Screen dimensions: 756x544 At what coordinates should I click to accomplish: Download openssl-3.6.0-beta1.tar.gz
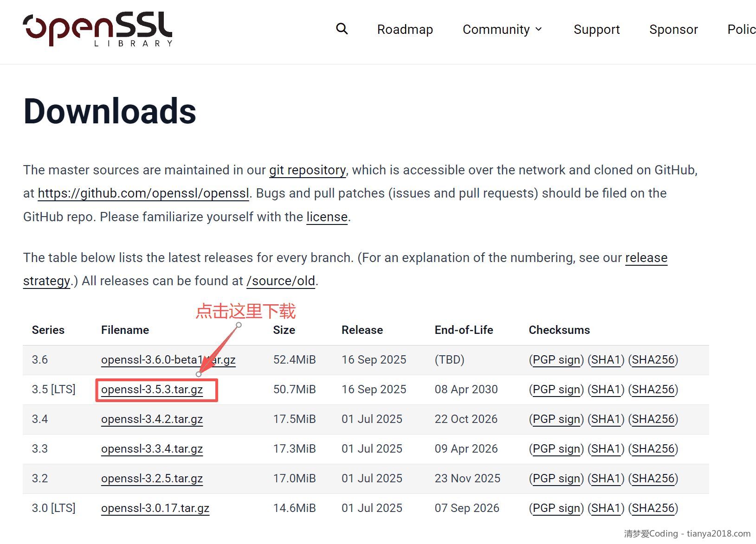tap(168, 360)
